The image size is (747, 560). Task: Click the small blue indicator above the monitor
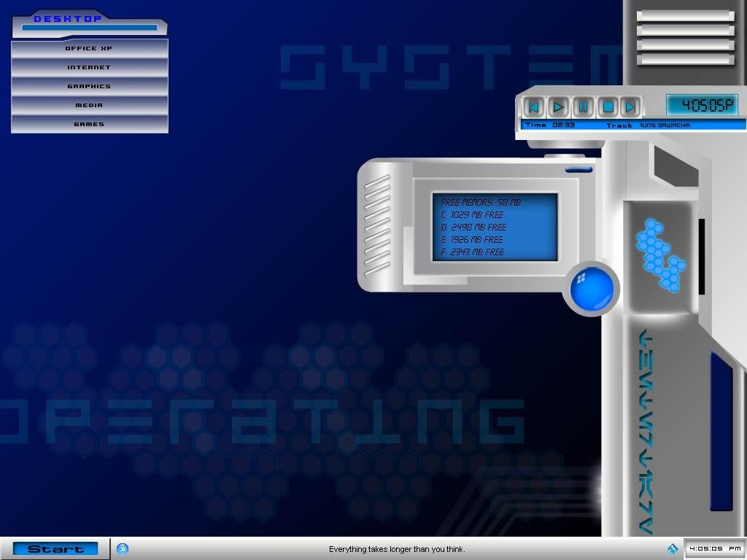click(578, 169)
